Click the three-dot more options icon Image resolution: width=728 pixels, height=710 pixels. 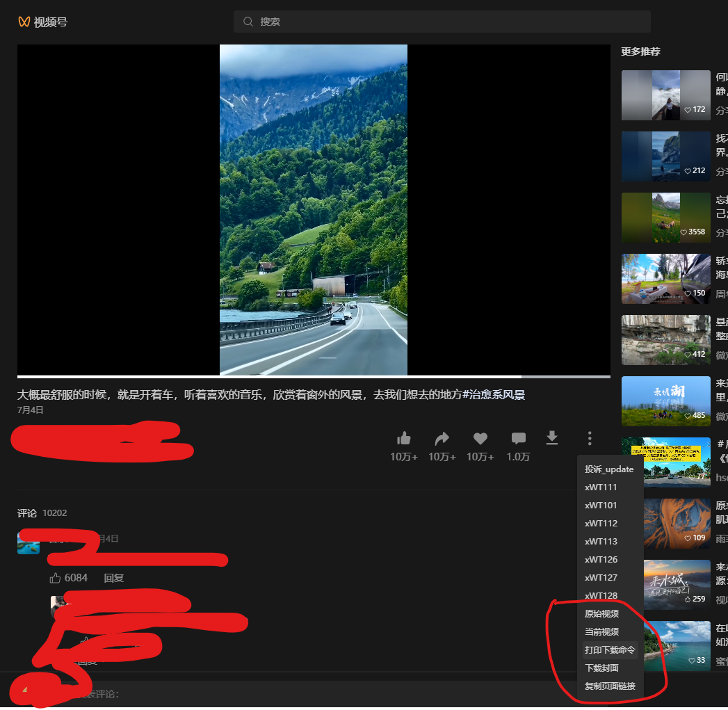590,438
